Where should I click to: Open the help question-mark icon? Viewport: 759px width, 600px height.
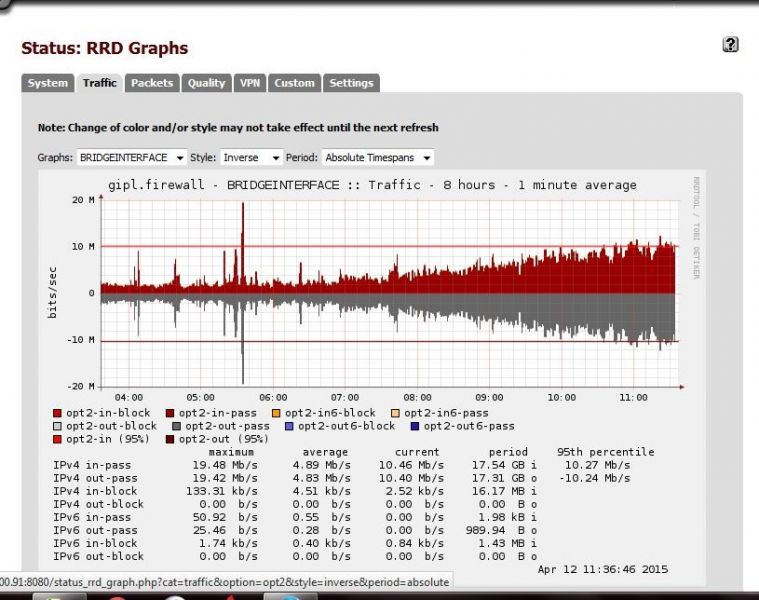(x=730, y=45)
